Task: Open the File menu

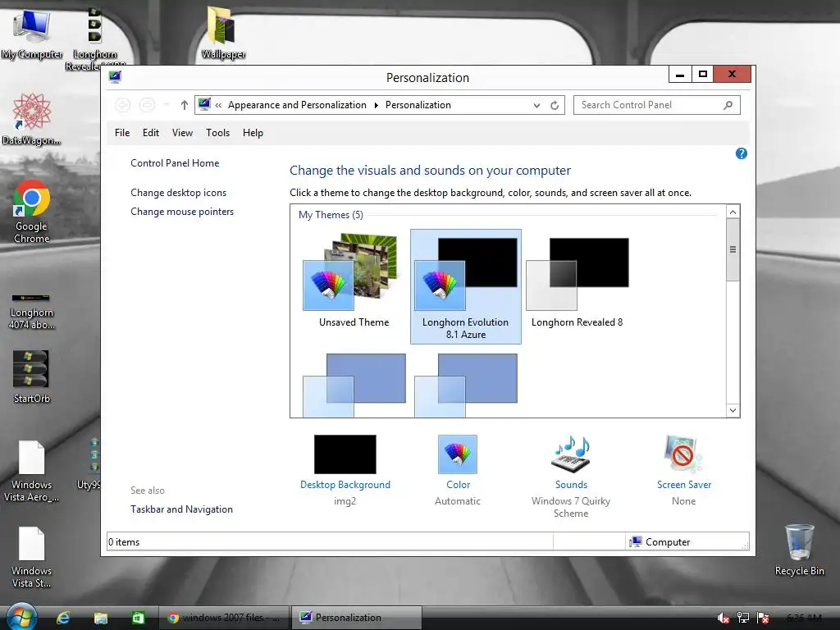Action: (122, 133)
